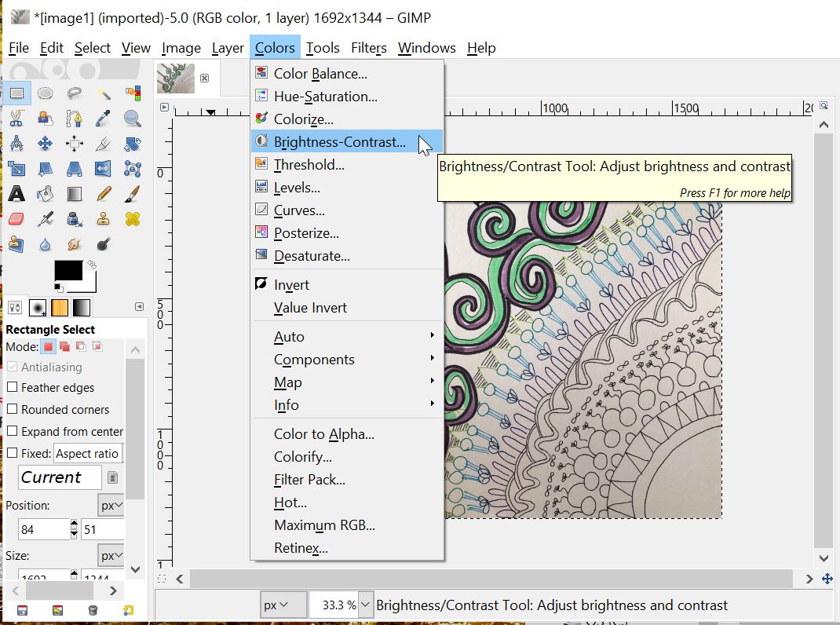The height and width of the screenshot is (625, 840).
Task: Open the zoom percentage dropdown
Action: [364, 605]
